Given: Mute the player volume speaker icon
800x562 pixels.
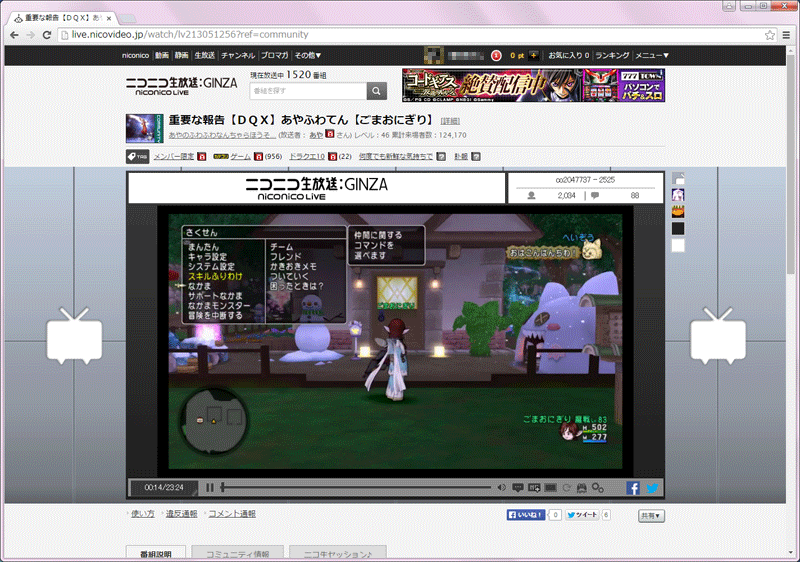Looking at the screenshot, I should (x=501, y=488).
